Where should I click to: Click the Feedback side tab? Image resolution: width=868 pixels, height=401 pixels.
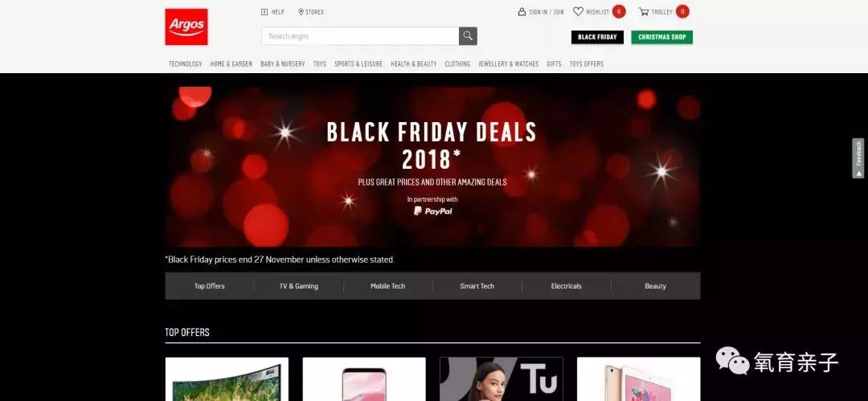coord(858,158)
